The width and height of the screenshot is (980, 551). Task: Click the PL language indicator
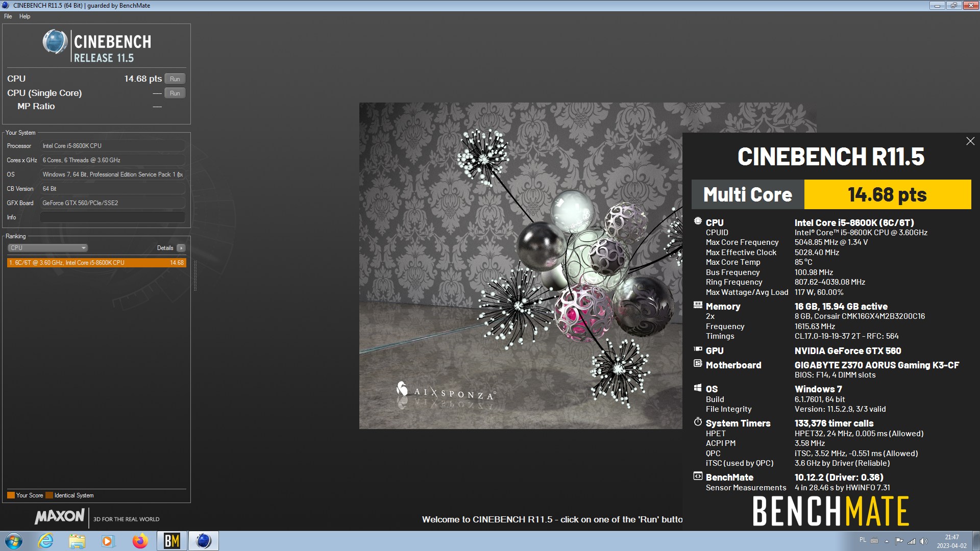coord(863,540)
